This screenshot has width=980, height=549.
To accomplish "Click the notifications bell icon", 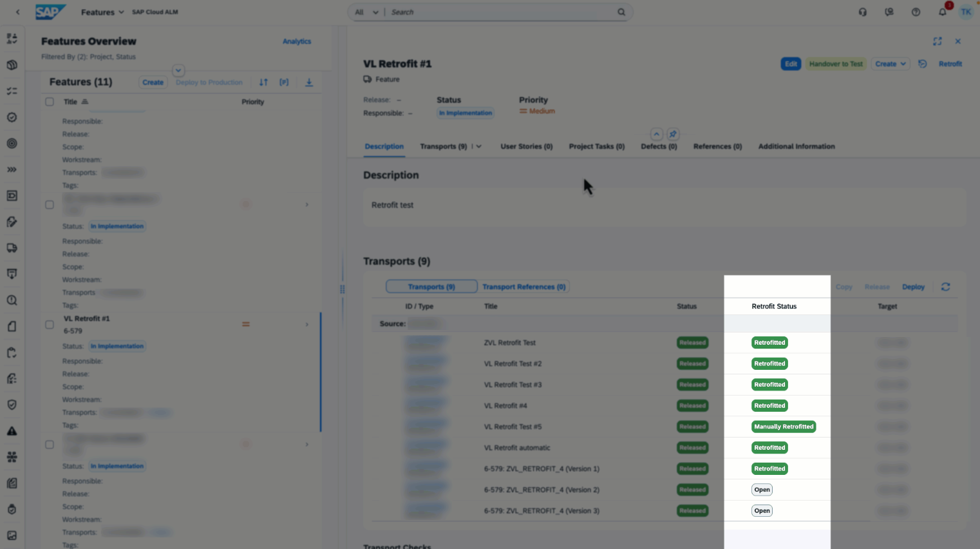I will coord(942,12).
